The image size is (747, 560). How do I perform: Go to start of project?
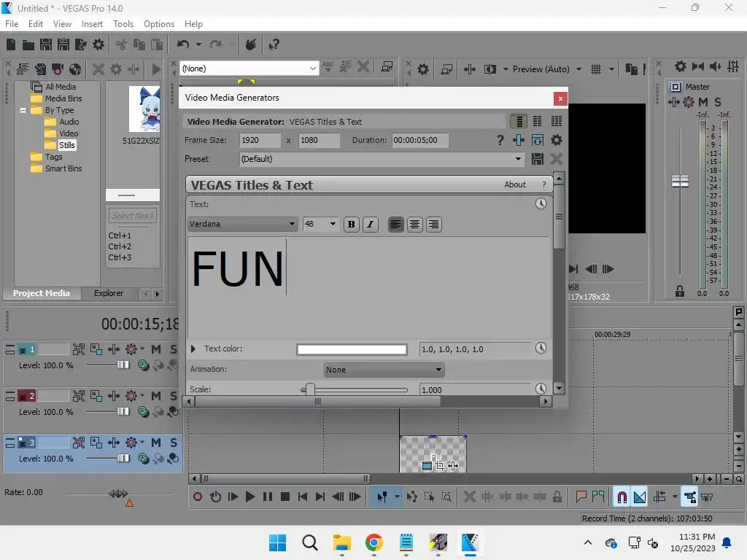[303, 497]
